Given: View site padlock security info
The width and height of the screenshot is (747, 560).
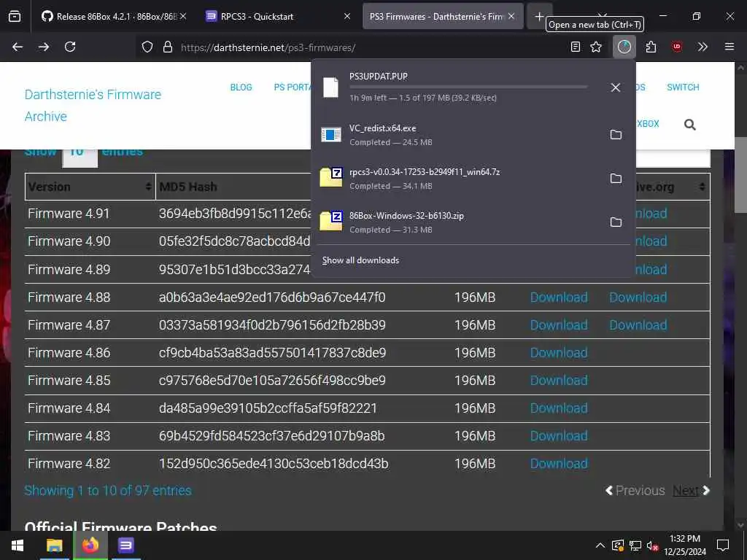Looking at the screenshot, I should pos(168,47).
